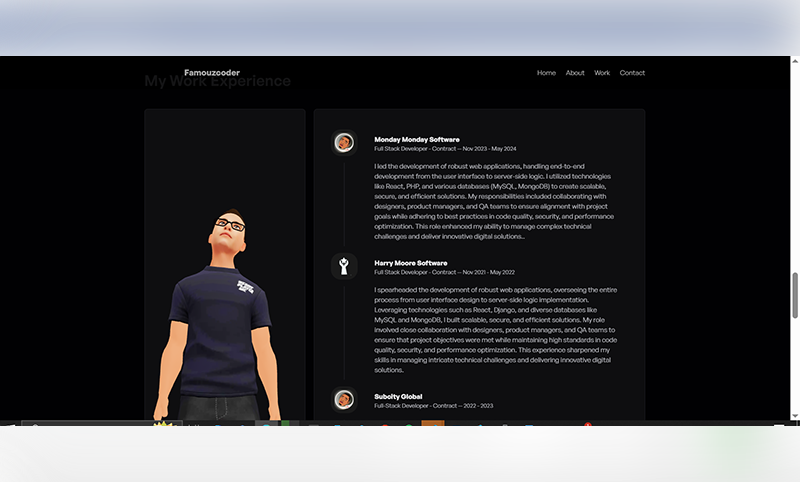Click the orange icon in the taskbar
Screen dimensions: 800x482
click(x=433, y=427)
